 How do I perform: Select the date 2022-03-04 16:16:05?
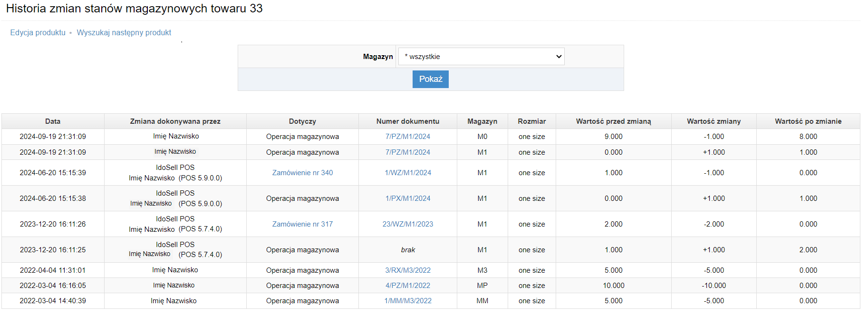[x=53, y=286]
